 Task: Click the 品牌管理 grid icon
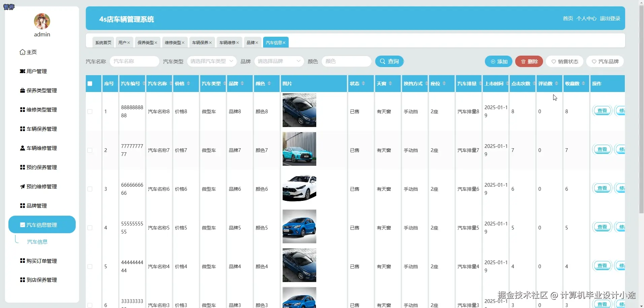pos(23,206)
